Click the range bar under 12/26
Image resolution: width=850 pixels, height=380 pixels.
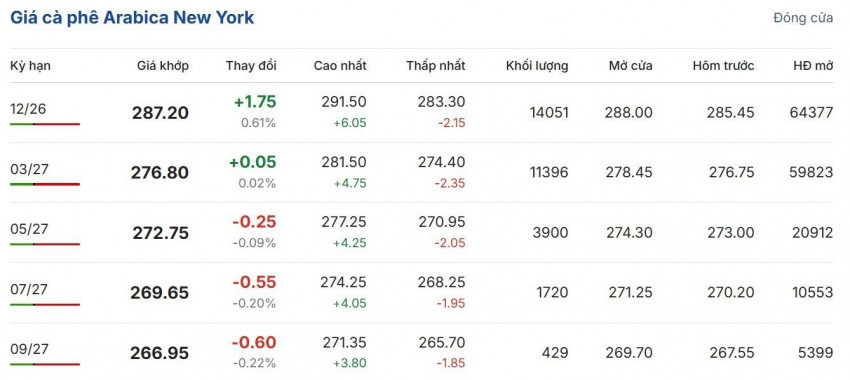point(45,124)
